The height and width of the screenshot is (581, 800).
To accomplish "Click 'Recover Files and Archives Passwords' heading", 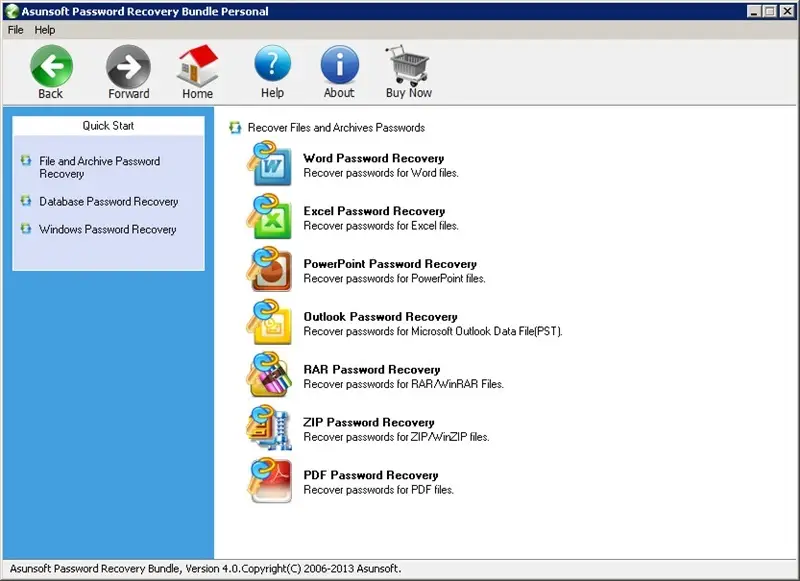I will click(336, 128).
